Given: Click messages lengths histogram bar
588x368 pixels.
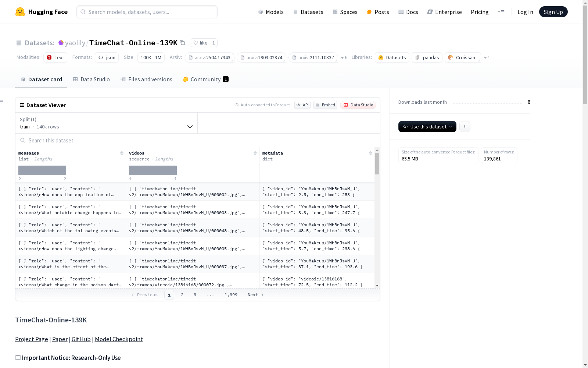Looking at the screenshot, I should click(42, 170).
